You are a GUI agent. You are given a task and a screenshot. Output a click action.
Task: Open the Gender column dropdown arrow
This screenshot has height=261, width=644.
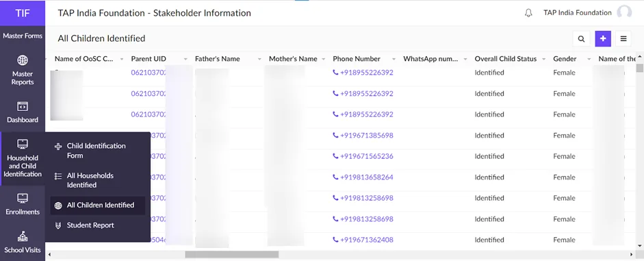tap(589, 59)
